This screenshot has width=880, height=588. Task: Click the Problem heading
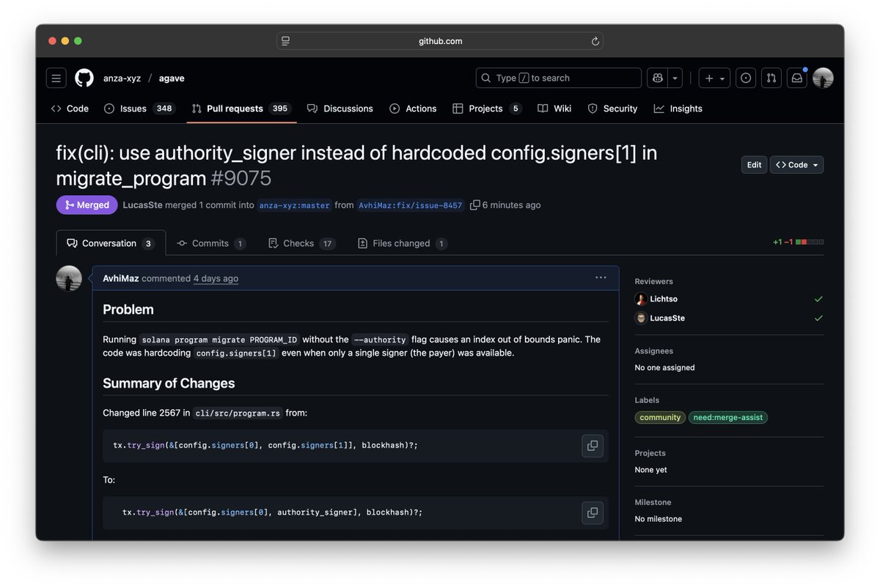[128, 309]
